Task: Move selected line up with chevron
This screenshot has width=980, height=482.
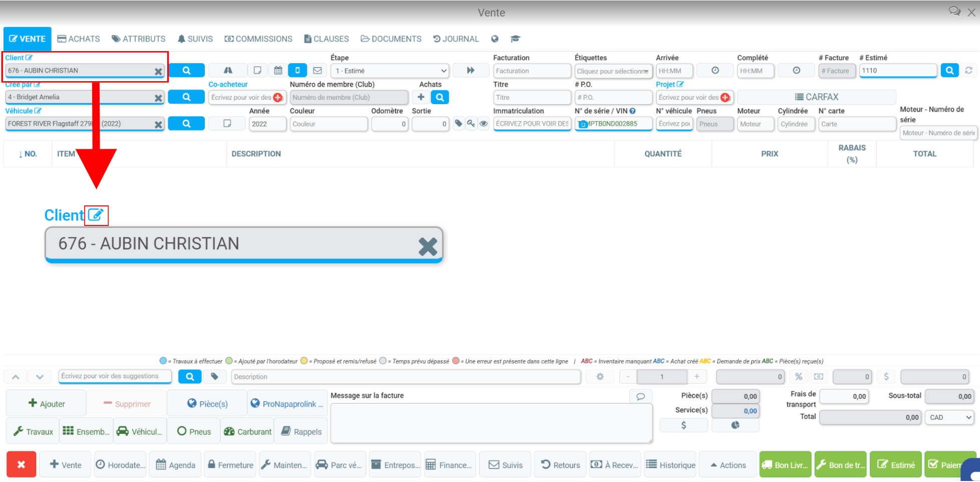Action: (16, 377)
